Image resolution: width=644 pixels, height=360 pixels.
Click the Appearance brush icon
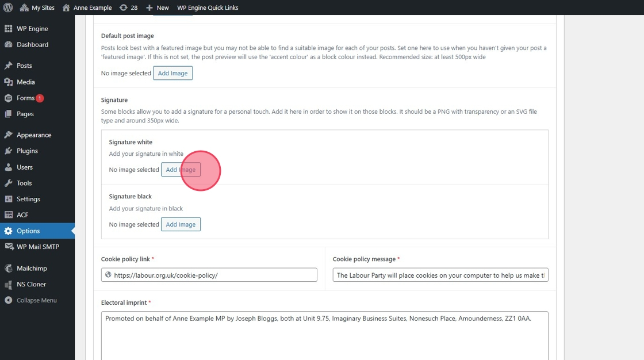coord(8,135)
